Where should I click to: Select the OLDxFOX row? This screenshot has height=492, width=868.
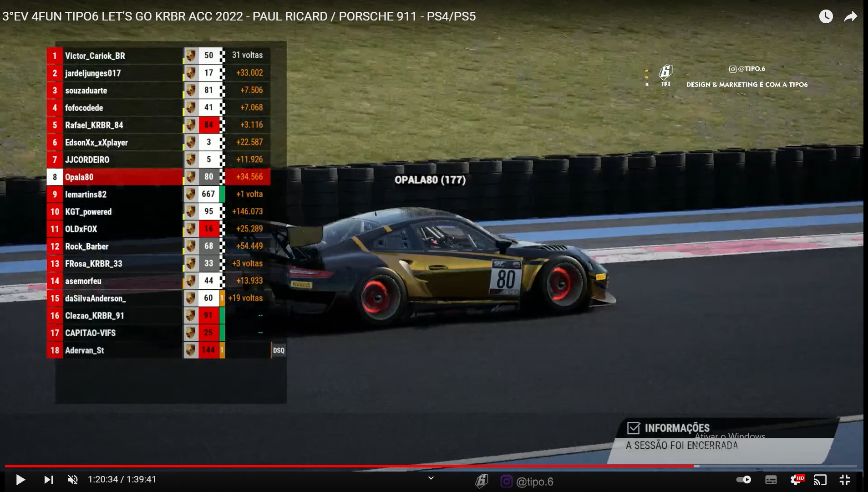click(158, 229)
